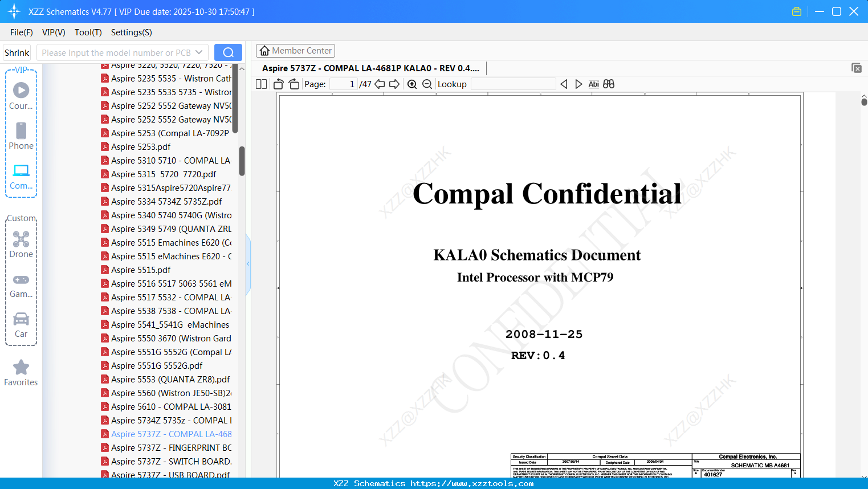This screenshot has height=489, width=868.
Task: Rotate the page clockwise
Action: [x=294, y=84]
